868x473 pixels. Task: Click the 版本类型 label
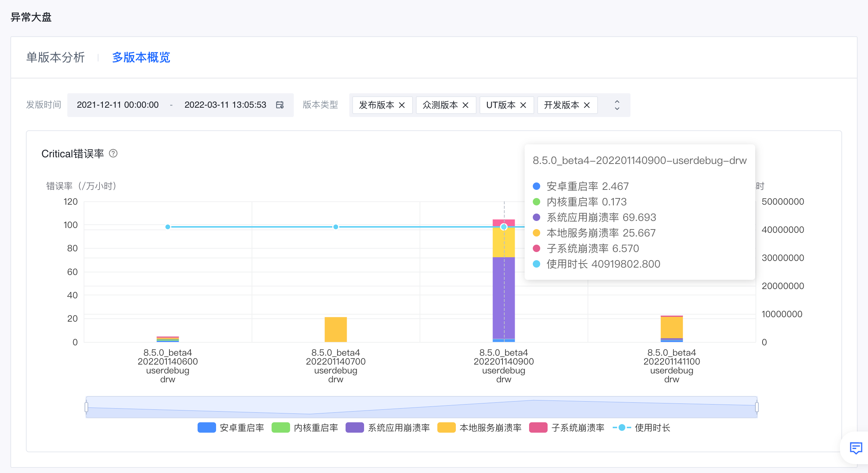(320, 105)
